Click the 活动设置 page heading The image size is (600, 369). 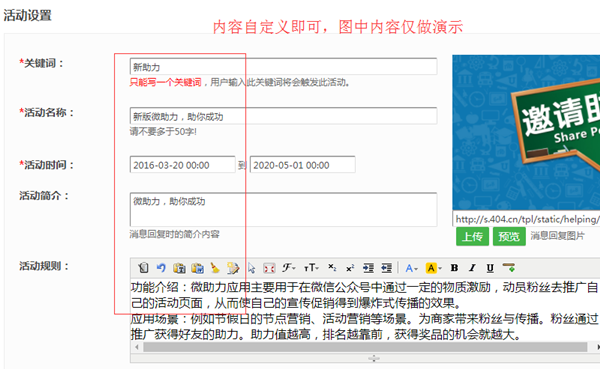coord(28,15)
